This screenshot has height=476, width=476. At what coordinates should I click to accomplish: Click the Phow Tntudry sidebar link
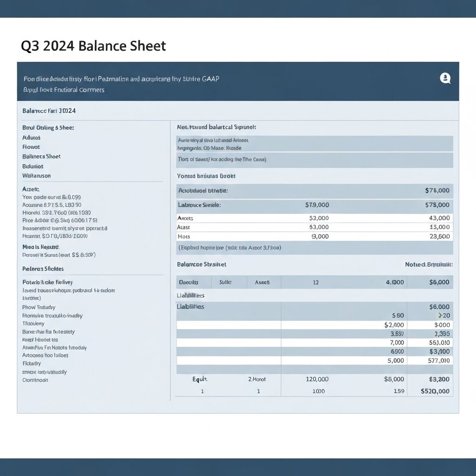[39, 307]
